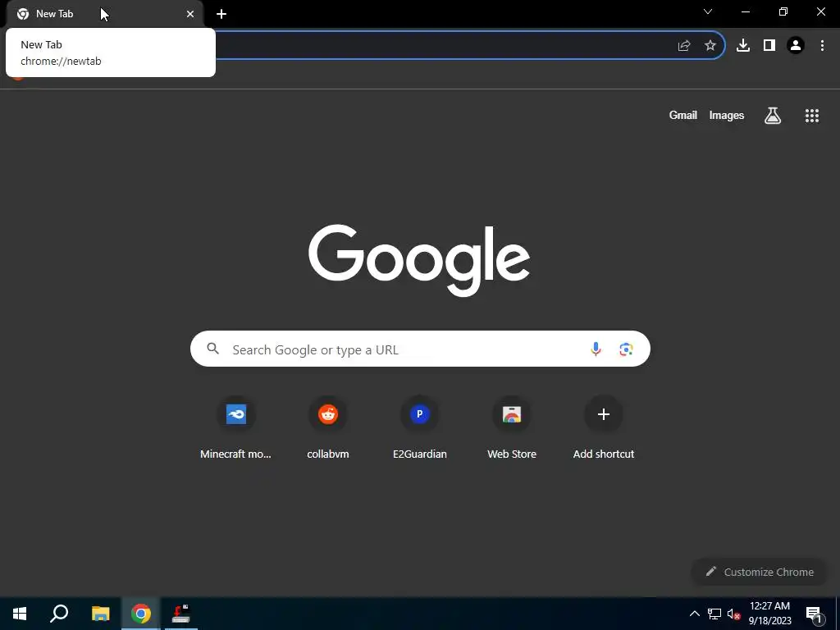
Task: Click the Customize Chrome button
Action: (760, 572)
